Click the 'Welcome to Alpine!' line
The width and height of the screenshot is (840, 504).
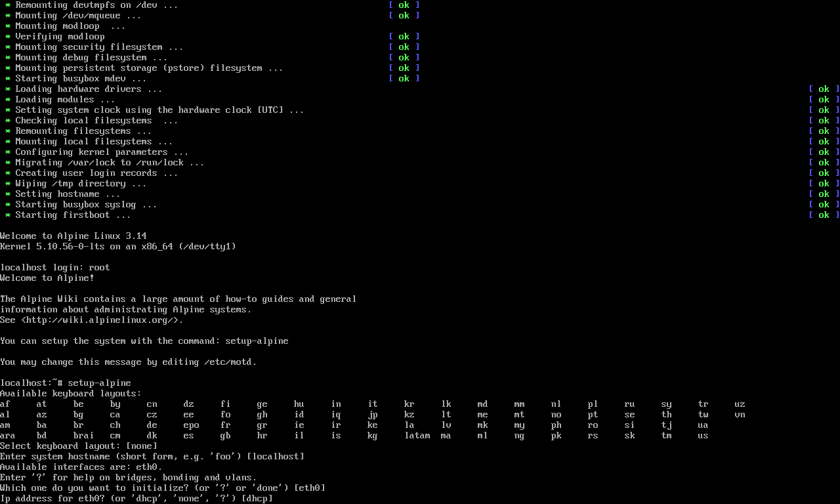[x=47, y=278]
